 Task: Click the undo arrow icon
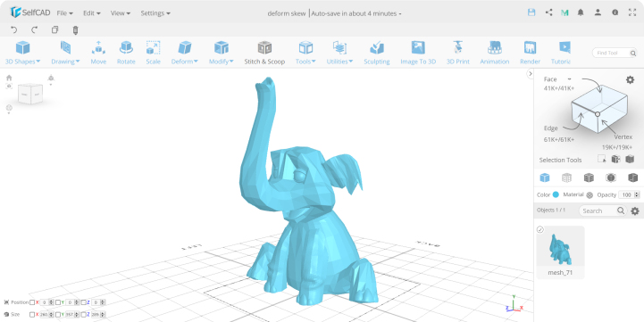[x=14, y=30]
